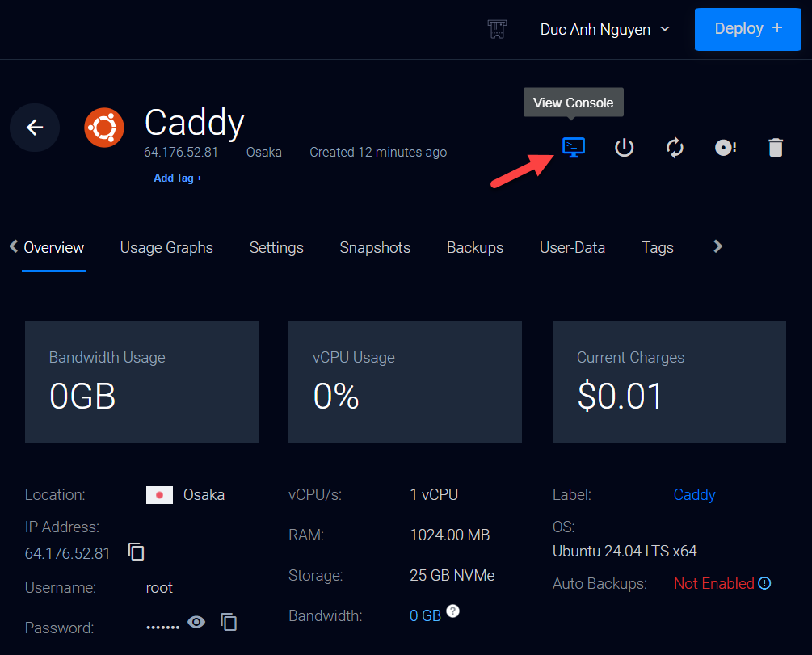Copy the password using copy icon

229,622
